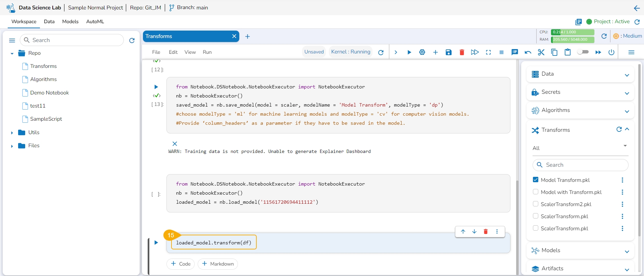Flip the toggle switch in notebook toolbar
The image size is (644, 276).
click(x=583, y=52)
